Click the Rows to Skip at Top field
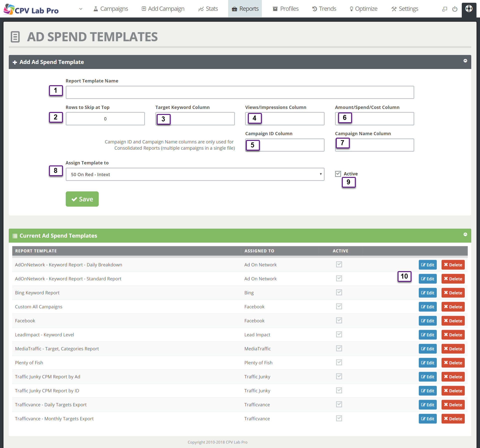 click(105, 119)
